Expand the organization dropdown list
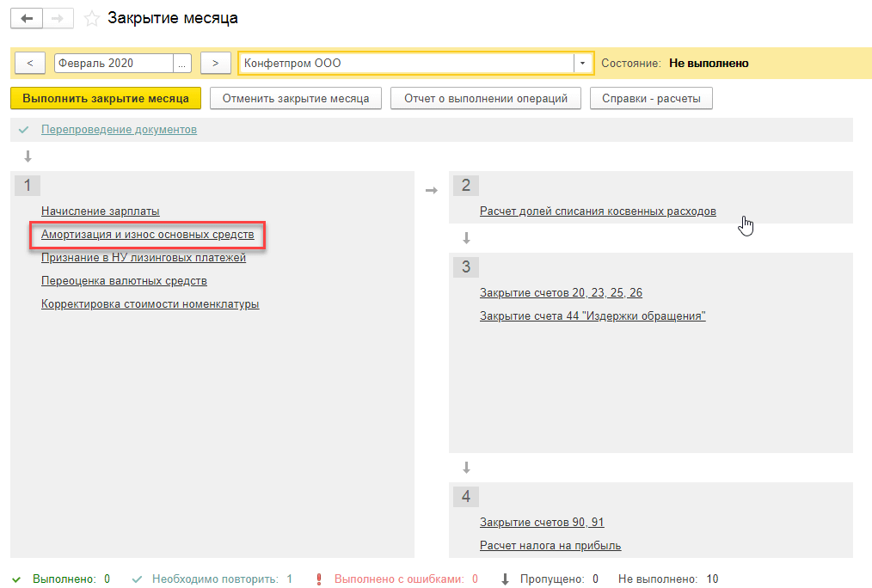Image resolution: width=872 pixels, height=588 pixels. point(583,63)
